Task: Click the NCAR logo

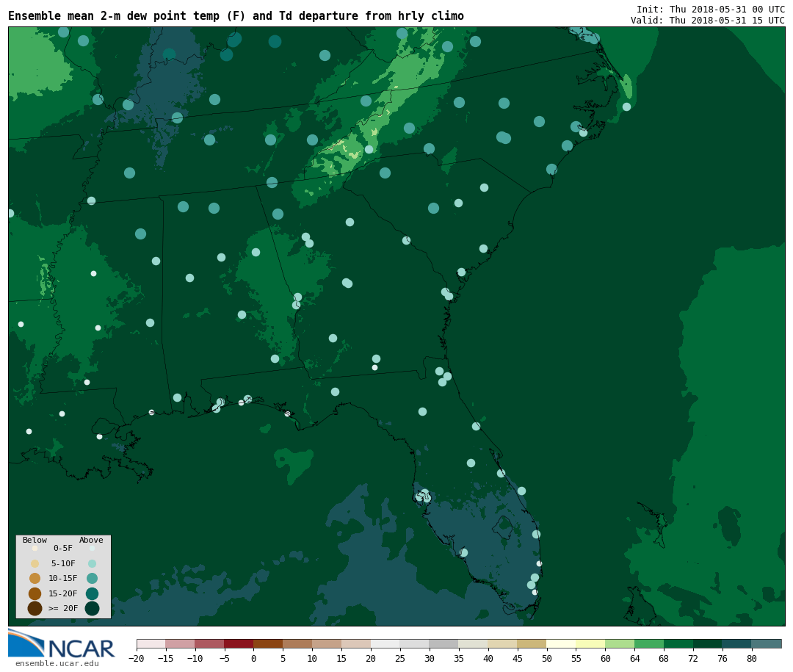Action: tap(62, 643)
